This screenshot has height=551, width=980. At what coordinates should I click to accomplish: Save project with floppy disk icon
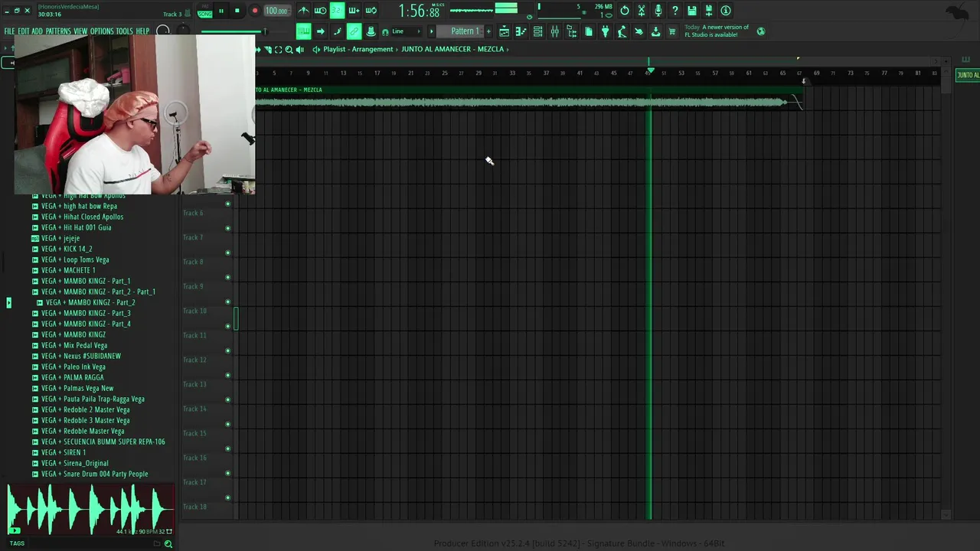(692, 11)
